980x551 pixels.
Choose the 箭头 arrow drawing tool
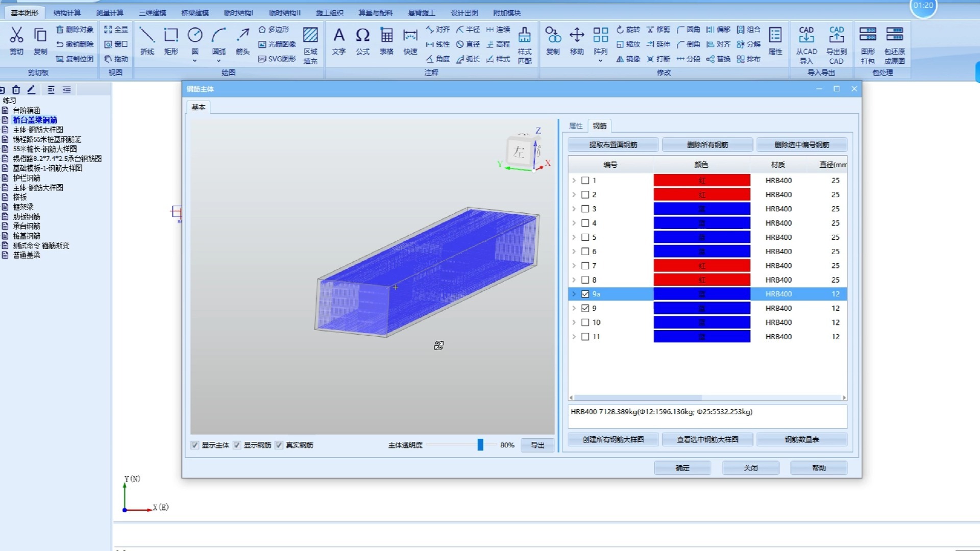coord(242,40)
